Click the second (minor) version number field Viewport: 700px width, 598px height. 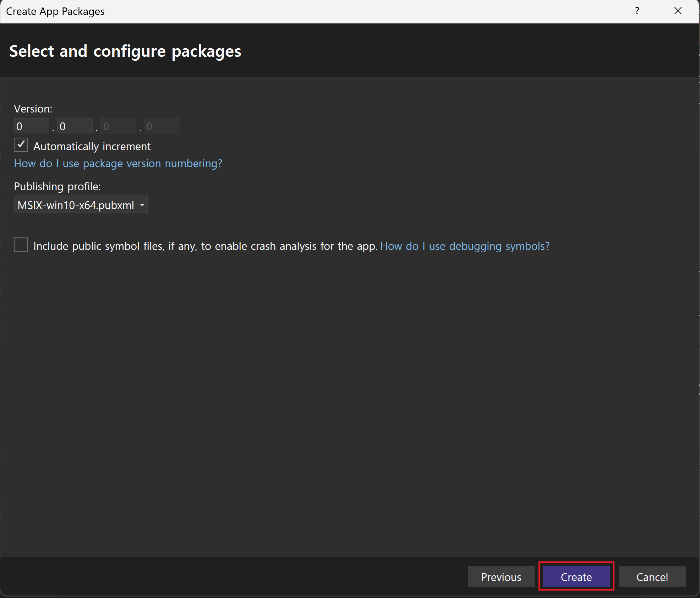tap(75, 126)
